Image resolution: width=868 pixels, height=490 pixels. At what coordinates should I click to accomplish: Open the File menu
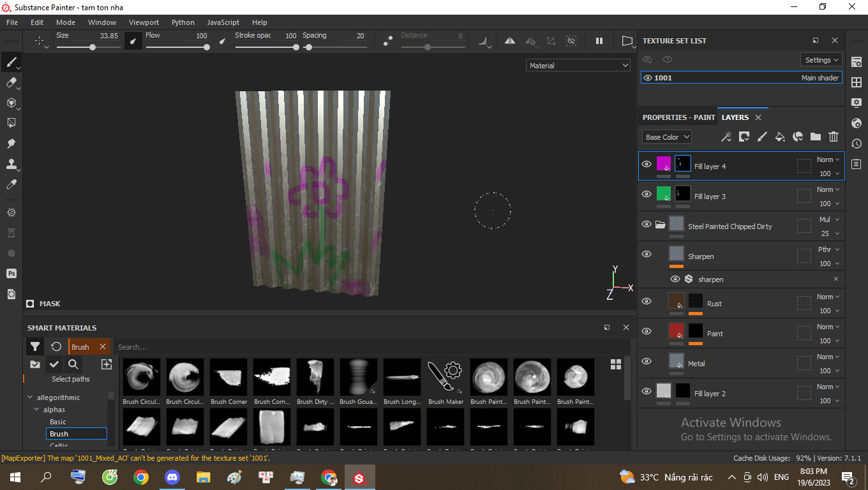click(x=12, y=22)
